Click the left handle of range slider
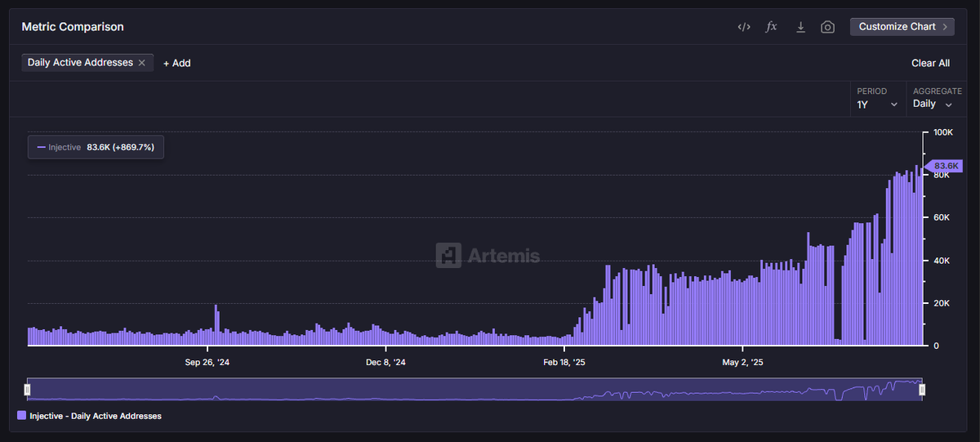The height and width of the screenshot is (442, 980). [x=27, y=391]
